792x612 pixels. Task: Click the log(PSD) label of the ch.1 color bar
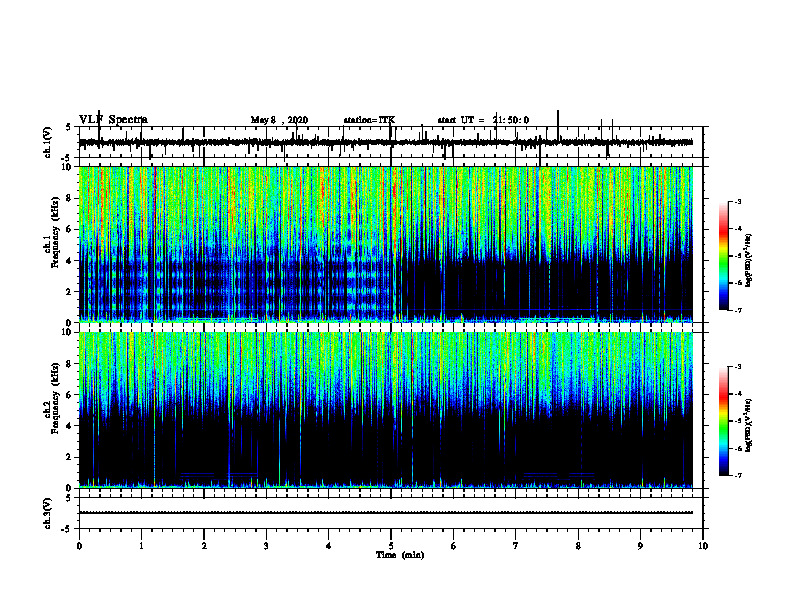(x=749, y=261)
